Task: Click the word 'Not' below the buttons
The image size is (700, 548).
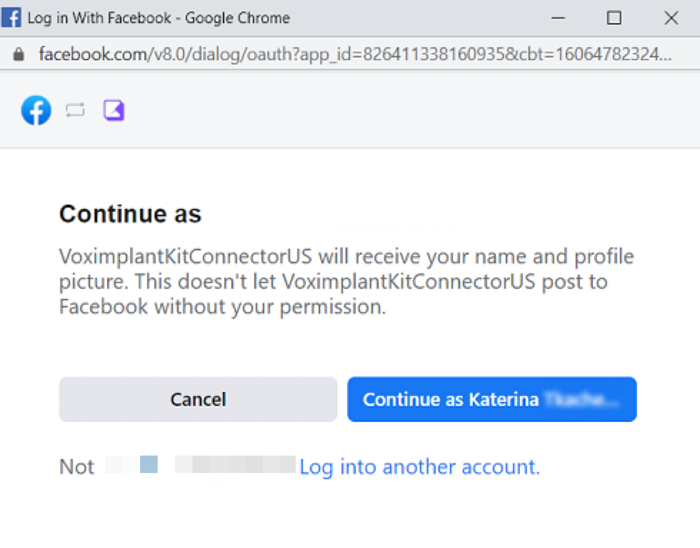Action: pos(77,467)
